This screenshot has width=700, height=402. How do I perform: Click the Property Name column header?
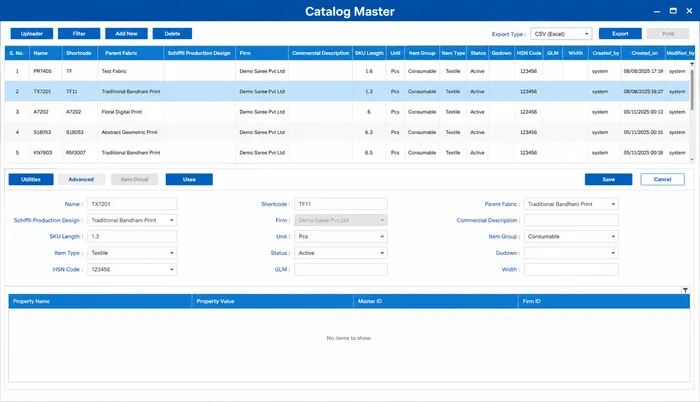click(x=100, y=301)
